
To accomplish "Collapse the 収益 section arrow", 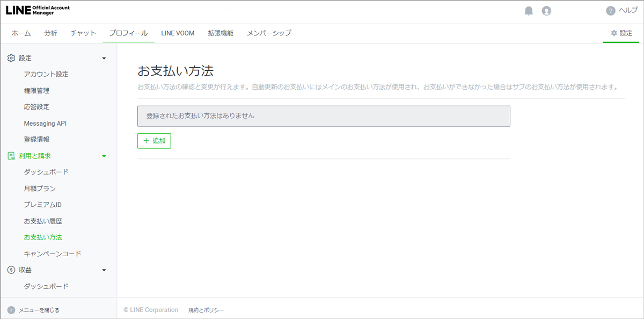I will click(x=104, y=270).
